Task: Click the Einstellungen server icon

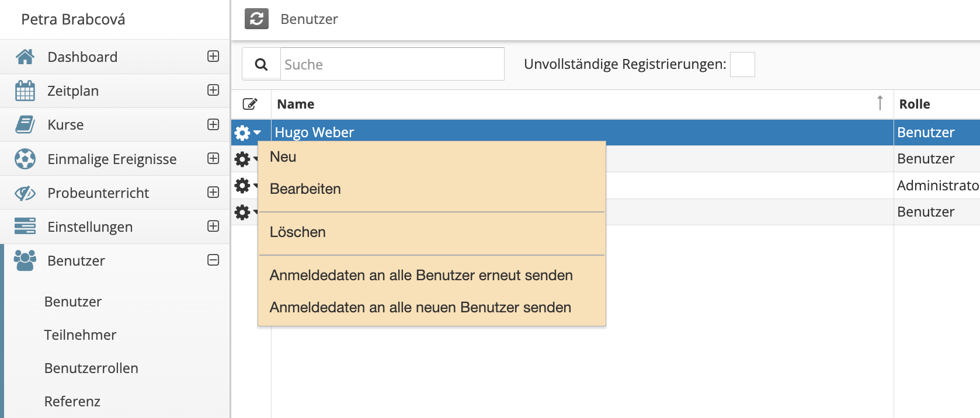Action: click(x=25, y=227)
